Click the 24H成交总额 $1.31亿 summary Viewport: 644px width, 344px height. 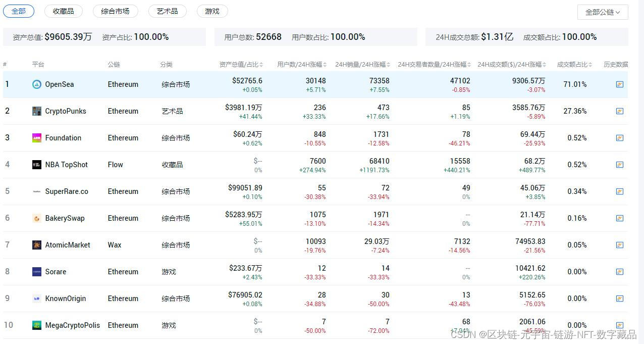point(474,37)
